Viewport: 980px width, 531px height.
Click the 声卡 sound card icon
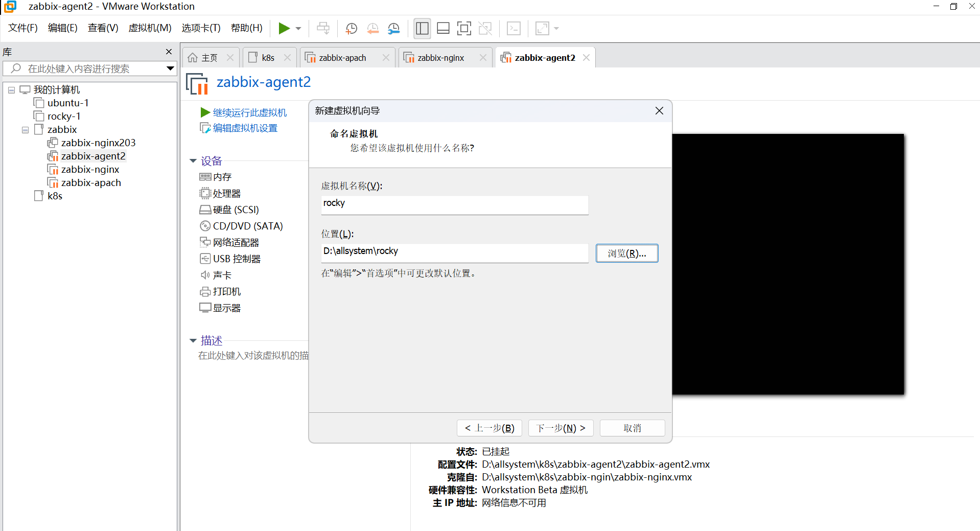click(x=205, y=275)
